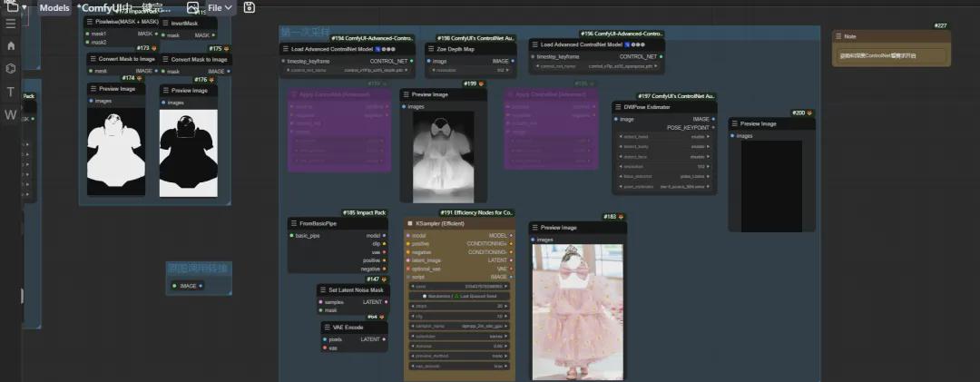The height and width of the screenshot is (382, 980).
Task: Click the #198 ComfyUI's ControlNet Au badge
Action: click(x=476, y=38)
